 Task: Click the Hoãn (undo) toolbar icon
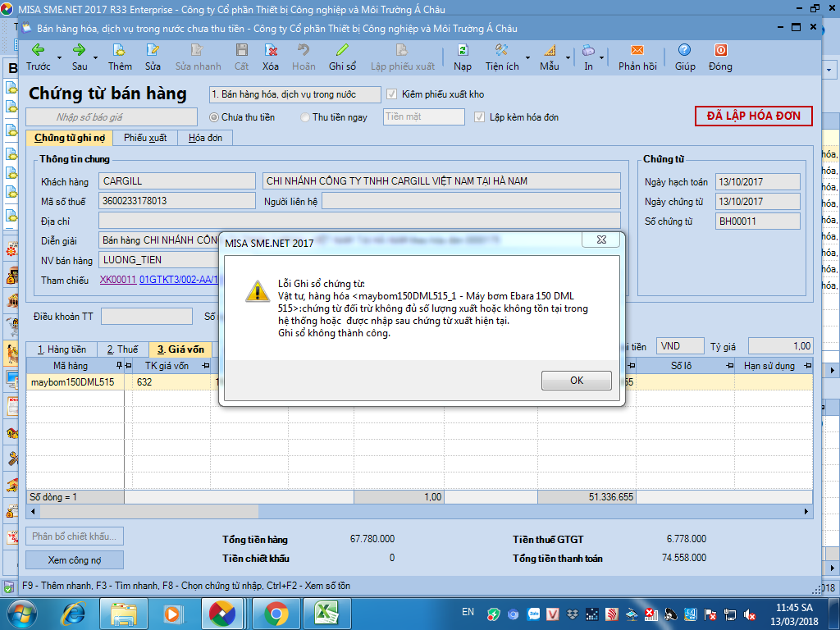[x=304, y=50]
